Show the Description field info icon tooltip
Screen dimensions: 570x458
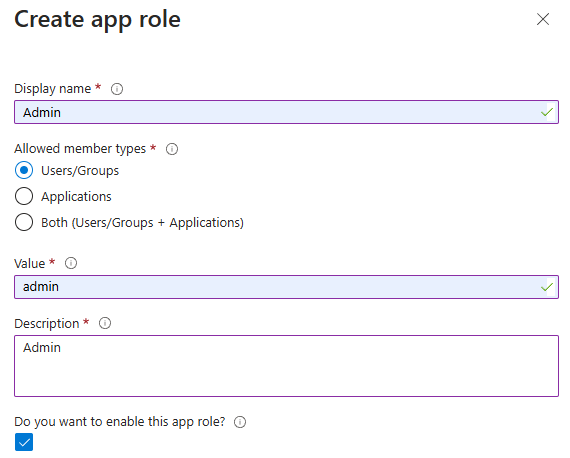point(105,323)
